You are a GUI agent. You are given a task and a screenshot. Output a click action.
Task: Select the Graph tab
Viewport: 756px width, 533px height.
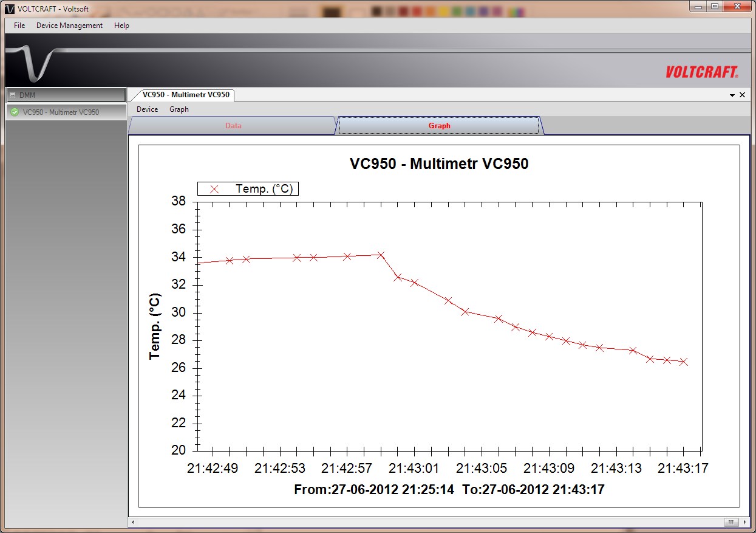(439, 126)
